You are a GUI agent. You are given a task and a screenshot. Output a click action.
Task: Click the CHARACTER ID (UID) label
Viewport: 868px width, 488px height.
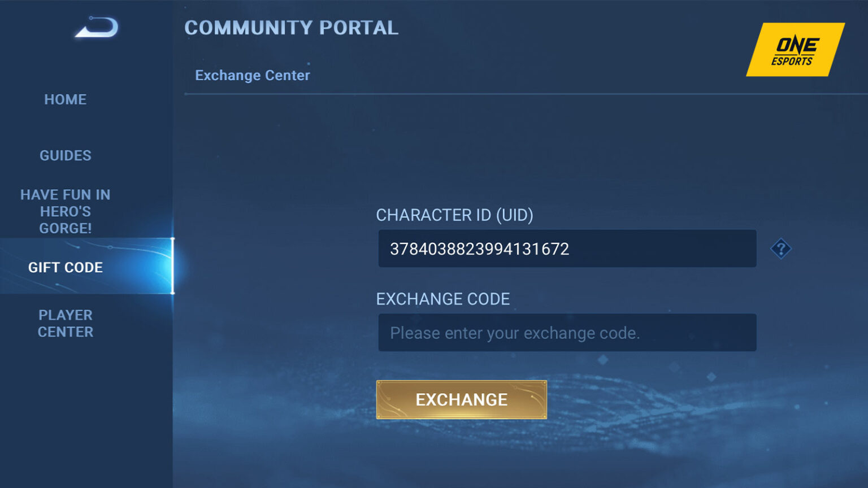455,215
